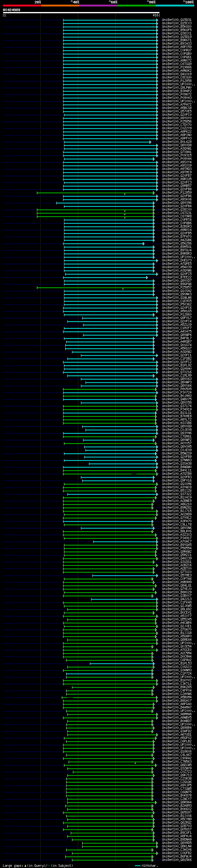Image resolution: width=197 pixels, height=868 pixels.
Task: Click the red 20% identity legend segment
Action: [x=22, y=6]
